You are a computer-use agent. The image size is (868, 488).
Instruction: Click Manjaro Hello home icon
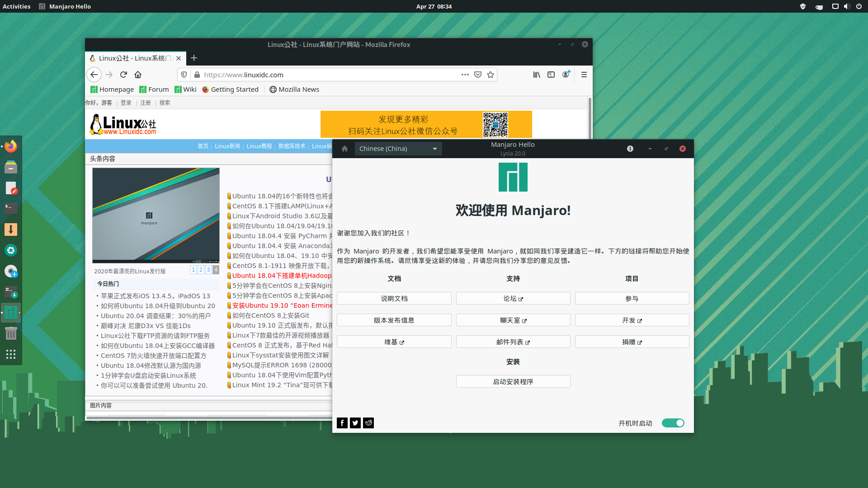(x=344, y=149)
